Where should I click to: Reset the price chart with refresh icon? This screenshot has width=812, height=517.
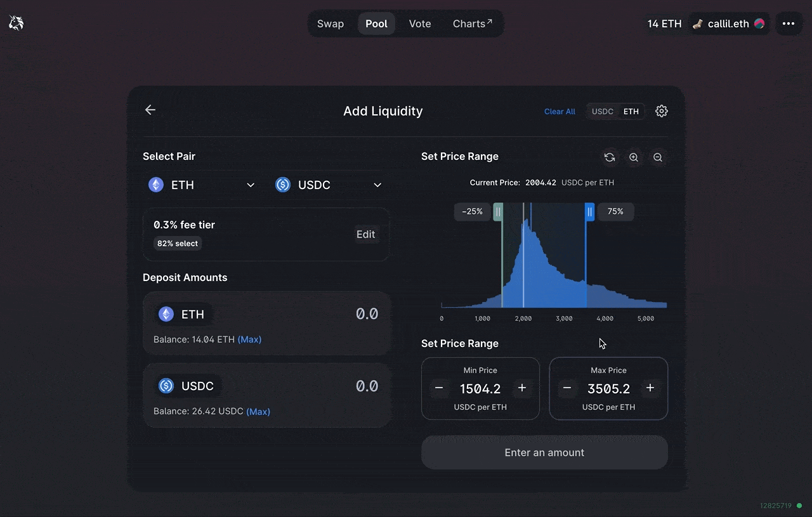(610, 157)
